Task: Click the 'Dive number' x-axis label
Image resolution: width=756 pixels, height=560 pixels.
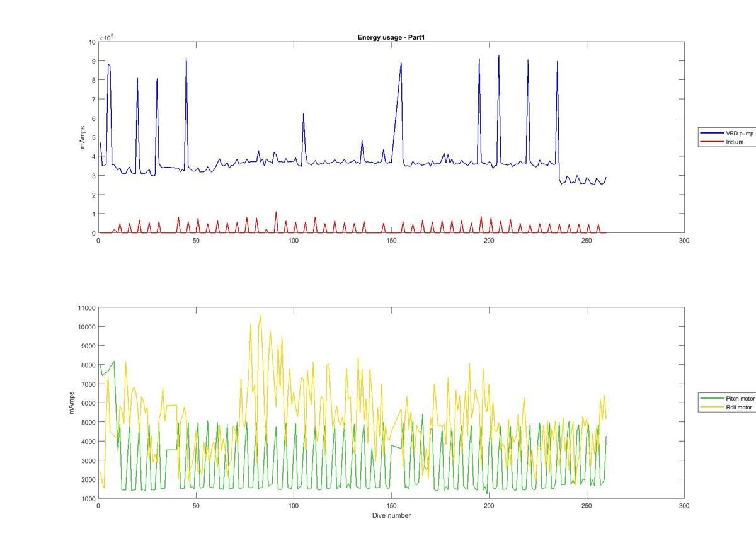Action: (391, 515)
